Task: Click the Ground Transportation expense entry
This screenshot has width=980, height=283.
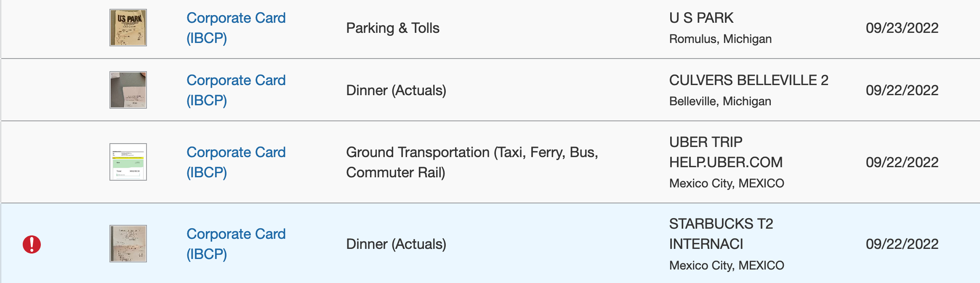Action: coord(473,163)
